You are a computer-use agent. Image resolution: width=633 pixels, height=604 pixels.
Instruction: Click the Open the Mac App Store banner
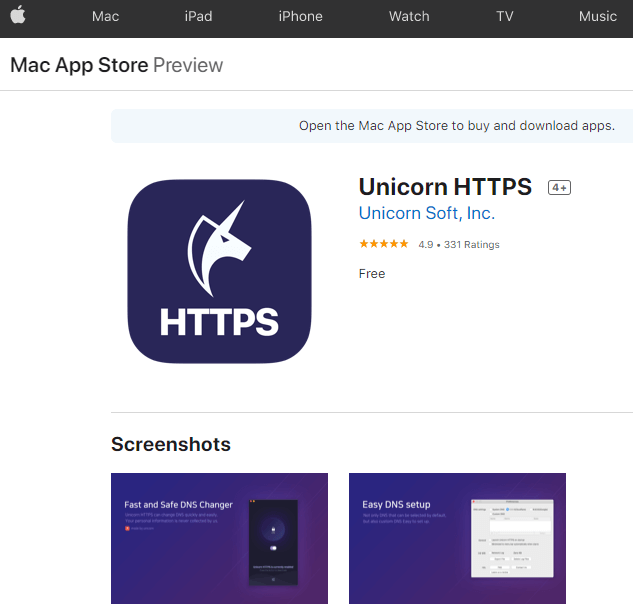pos(372,126)
